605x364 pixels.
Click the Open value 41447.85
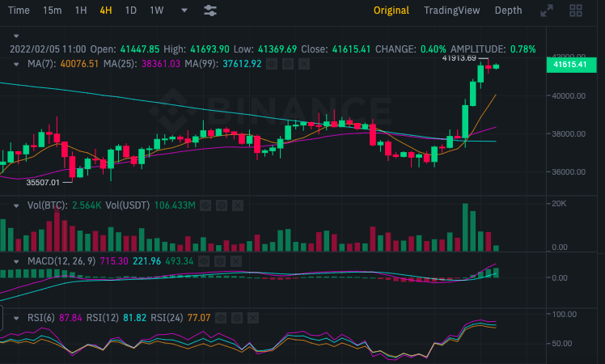(140, 49)
